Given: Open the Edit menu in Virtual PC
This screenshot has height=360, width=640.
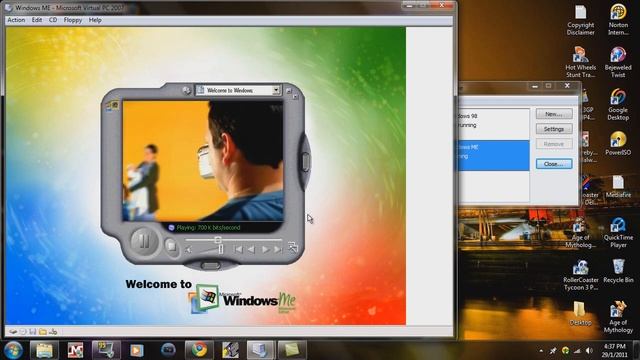Looking at the screenshot, I should pos(37,20).
